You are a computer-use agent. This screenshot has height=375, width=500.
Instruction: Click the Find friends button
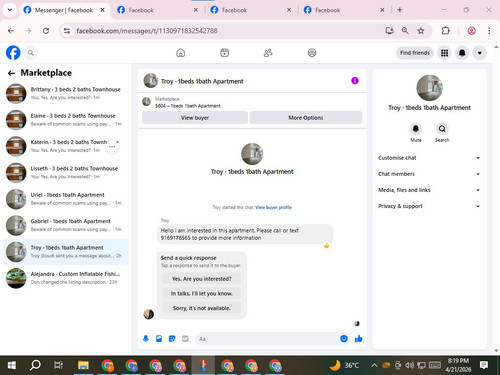(415, 53)
